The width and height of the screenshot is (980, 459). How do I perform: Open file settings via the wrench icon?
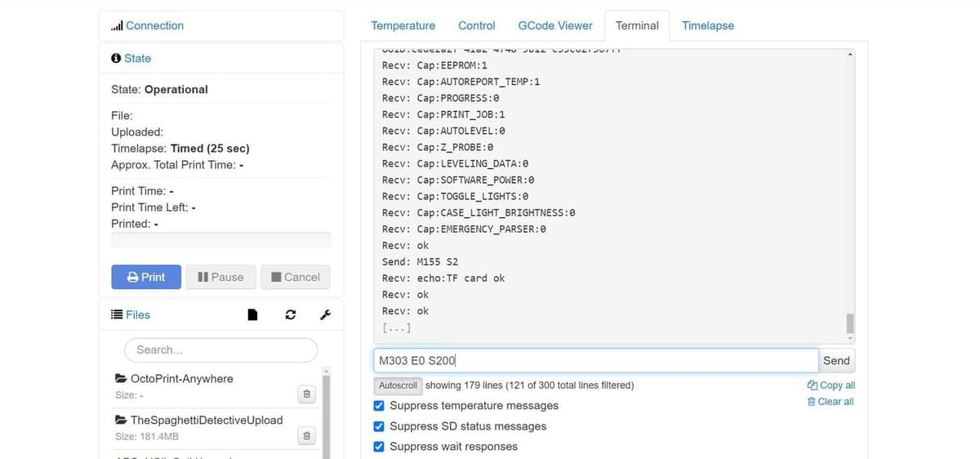coord(325,314)
